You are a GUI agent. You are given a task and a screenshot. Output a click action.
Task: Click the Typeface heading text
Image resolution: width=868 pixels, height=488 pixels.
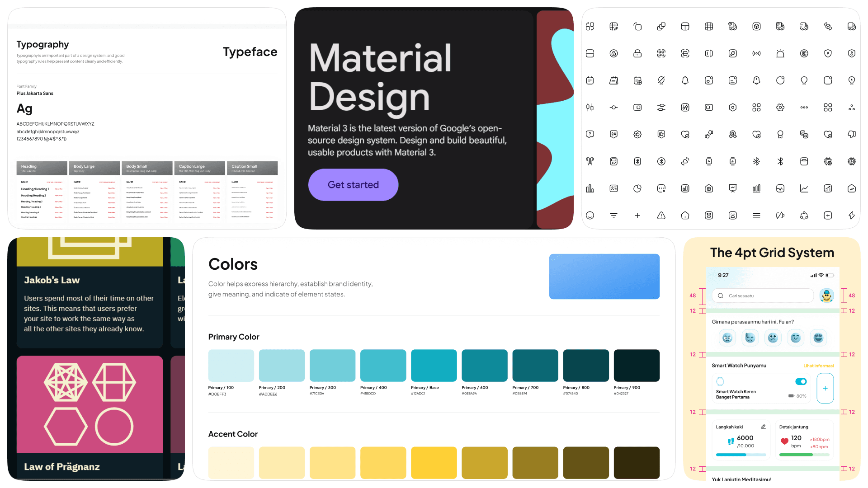point(250,52)
